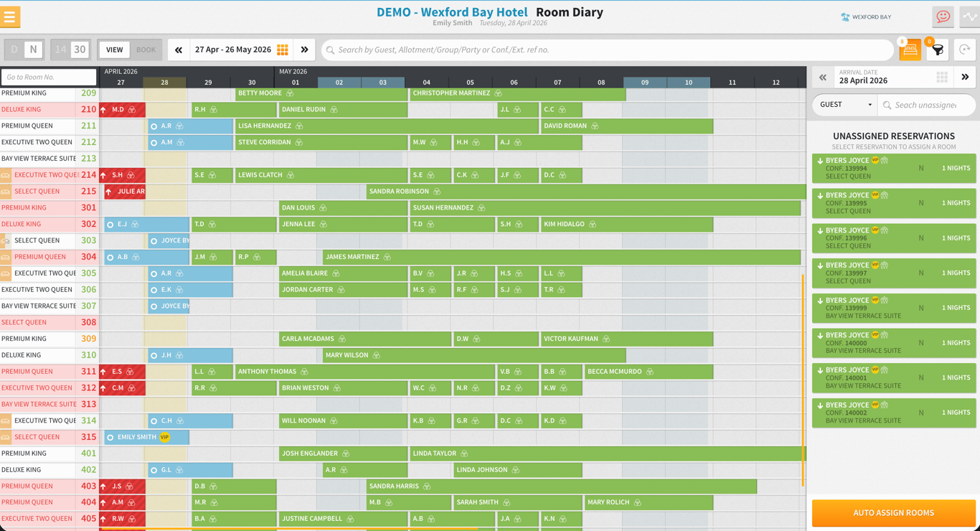Click the orange vertical scrollbar of diary
The height and width of the screenshot is (531, 980).
coord(803,380)
